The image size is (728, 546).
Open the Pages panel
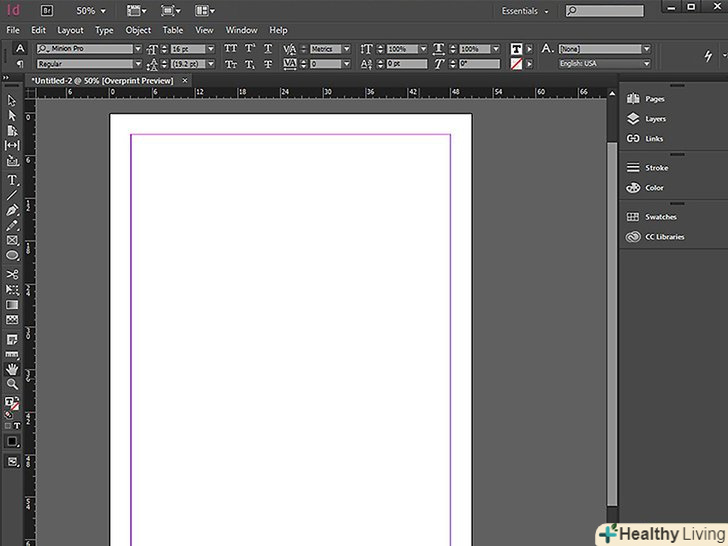tap(655, 99)
